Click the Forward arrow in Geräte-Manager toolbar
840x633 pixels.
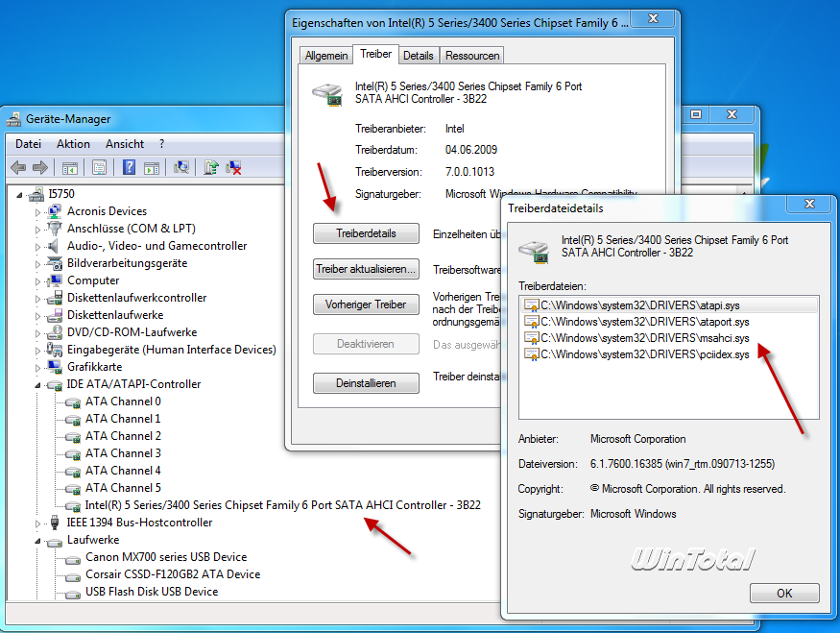point(40,168)
